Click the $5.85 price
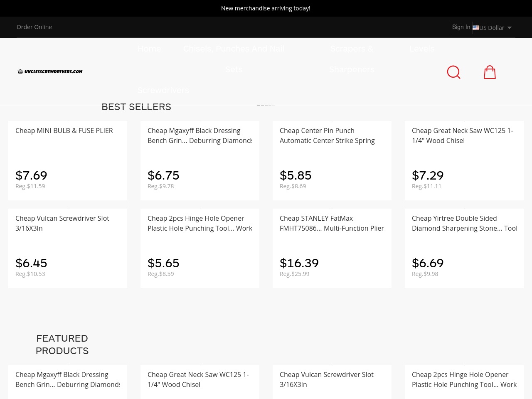The height and width of the screenshot is (399, 532). pos(296,175)
